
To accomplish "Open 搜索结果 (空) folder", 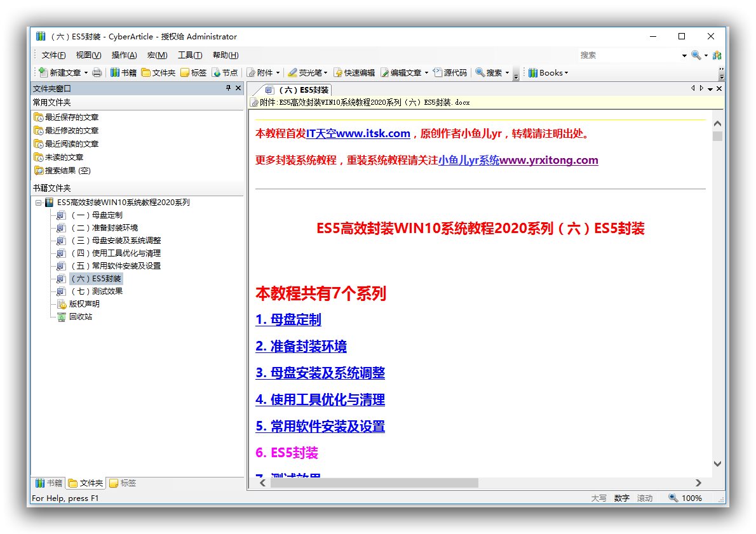I will 62,171.
